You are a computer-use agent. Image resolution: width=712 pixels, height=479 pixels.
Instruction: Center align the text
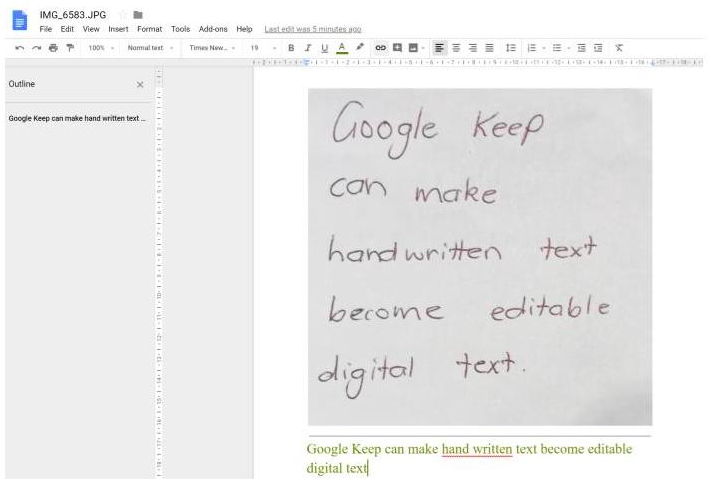pos(456,48)
